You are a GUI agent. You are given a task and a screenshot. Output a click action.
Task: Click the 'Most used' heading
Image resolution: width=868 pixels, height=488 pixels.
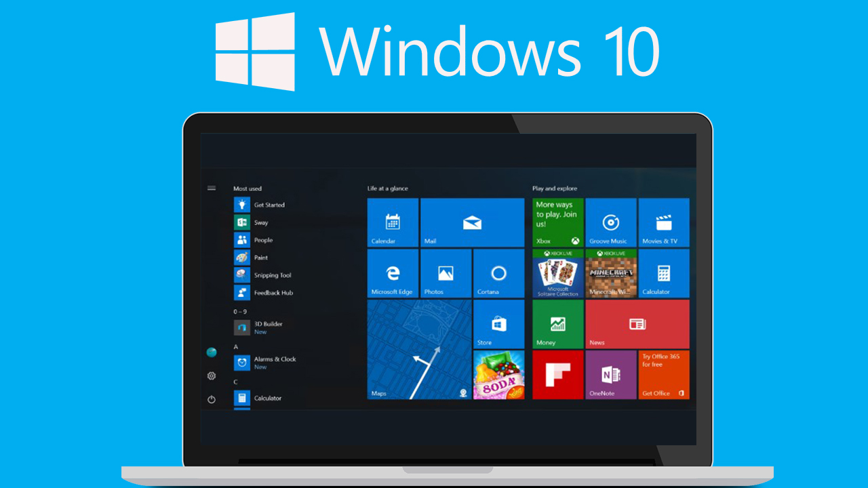(248, 188)
